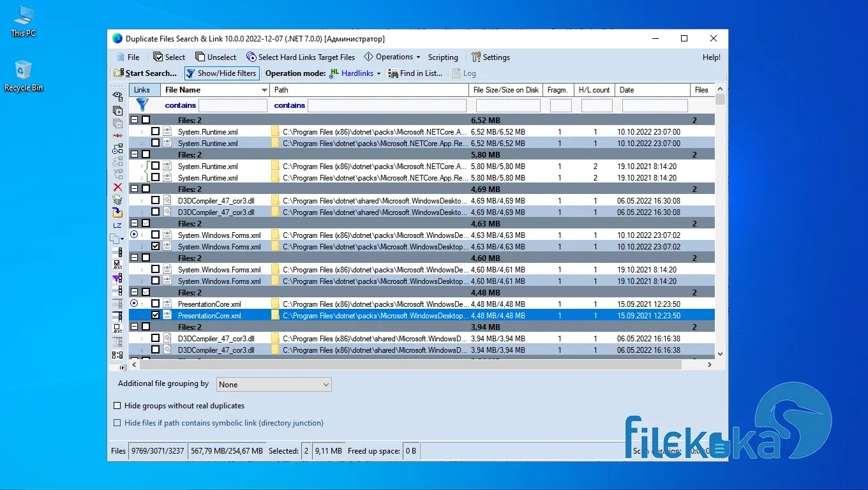Click File Name filter input field

tap(233, 105)
